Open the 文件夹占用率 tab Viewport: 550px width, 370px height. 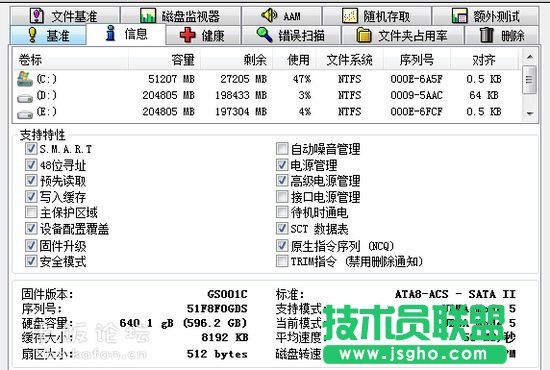click(x=403, y=35)
